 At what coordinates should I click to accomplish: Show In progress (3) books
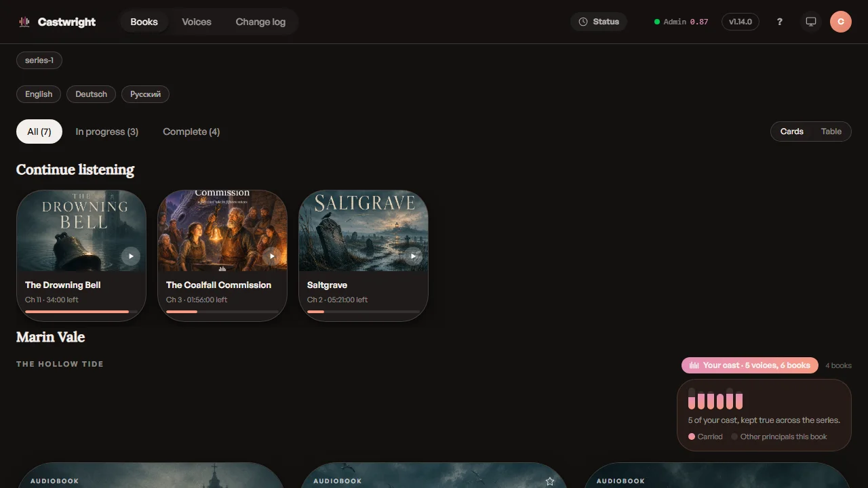click(x=107, y=131)
